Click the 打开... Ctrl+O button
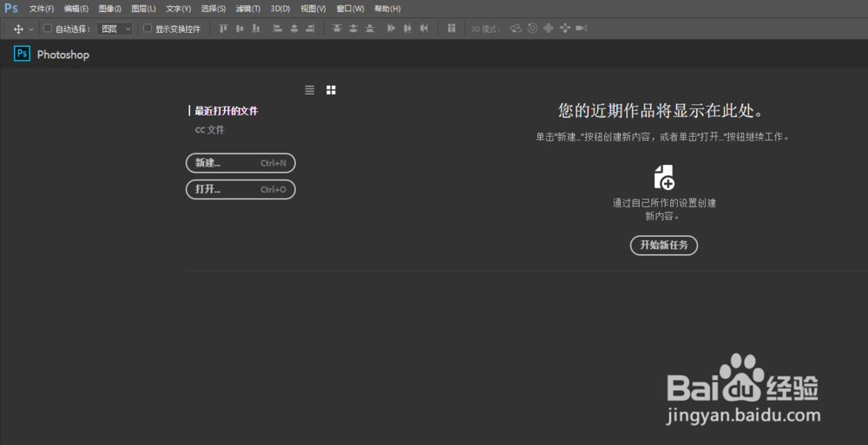Screen dimensions: 868x445 click(x=240, y=189)
